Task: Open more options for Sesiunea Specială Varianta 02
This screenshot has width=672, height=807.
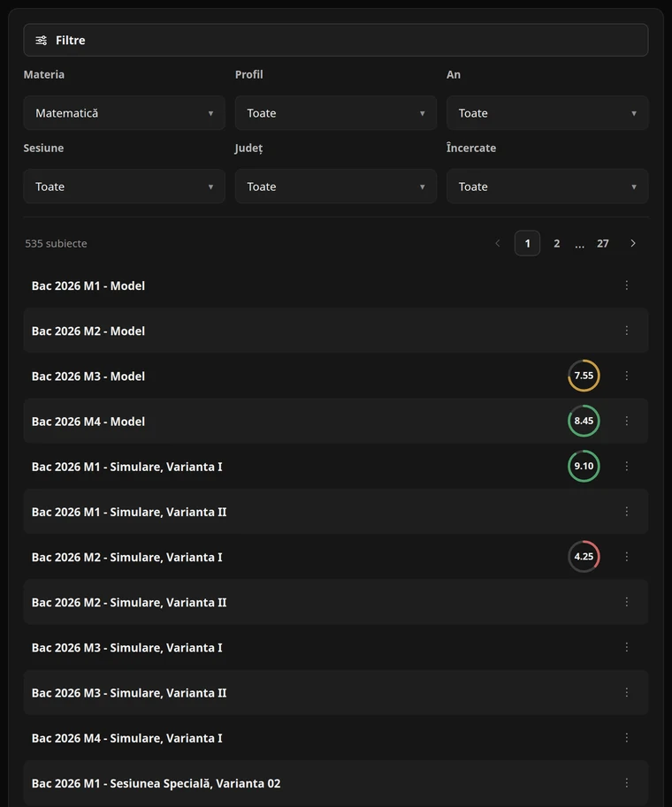Action: 626,783
